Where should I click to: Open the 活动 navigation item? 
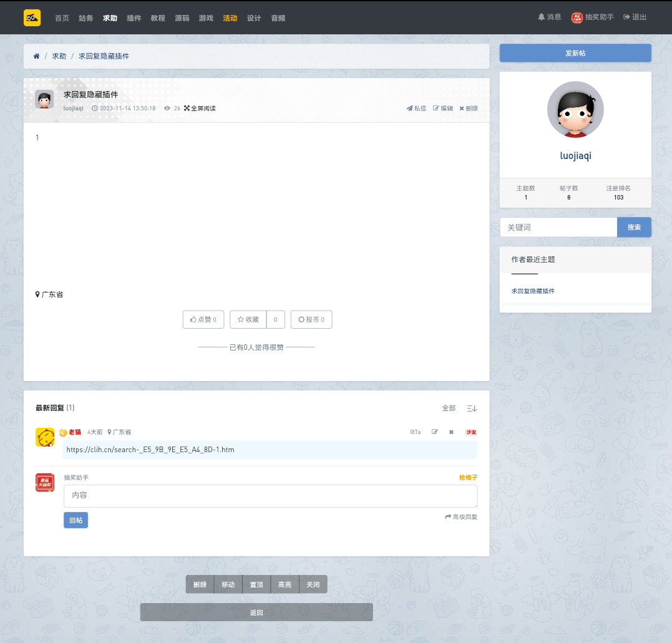coord(230,18)
